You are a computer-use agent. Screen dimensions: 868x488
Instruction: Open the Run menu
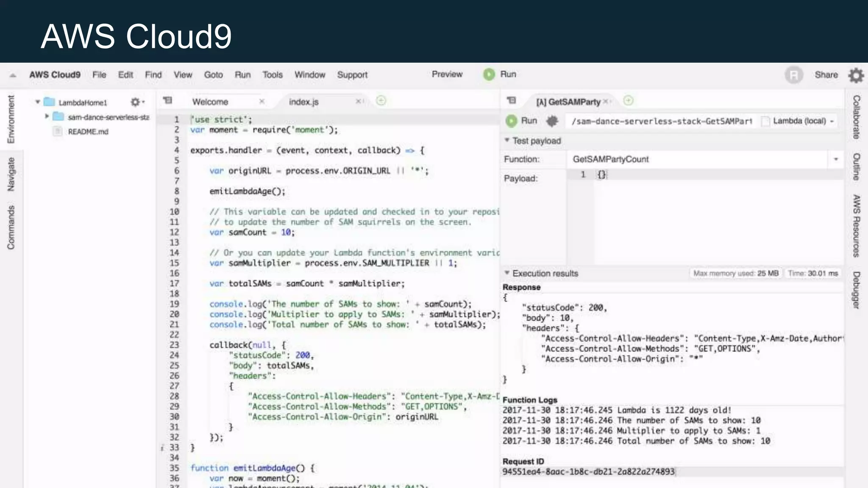coord(242,75)
